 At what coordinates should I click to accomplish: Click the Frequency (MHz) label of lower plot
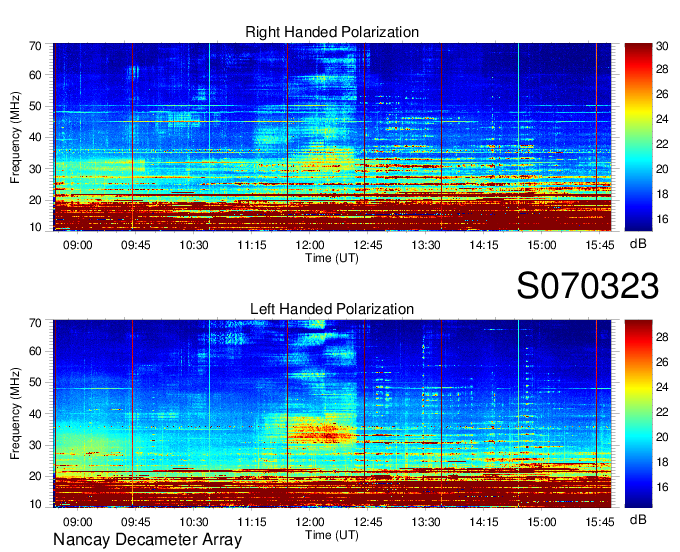tap(15, 414)
